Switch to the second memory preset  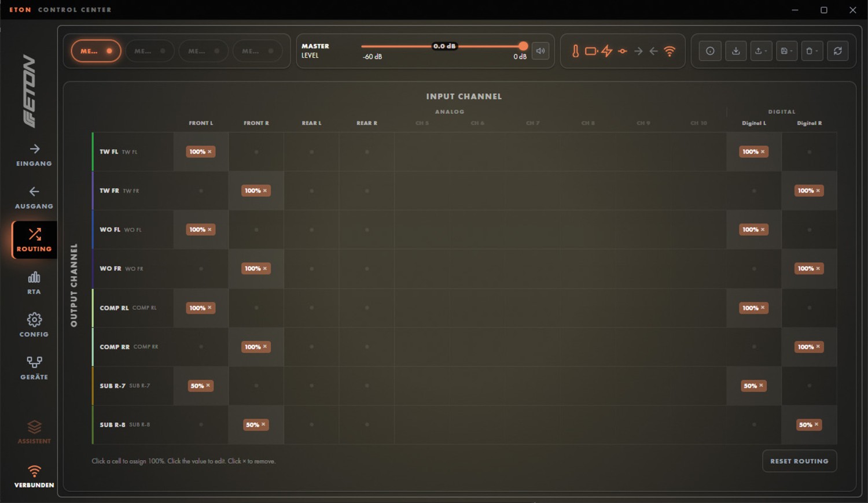pyautogui.click(x=150, y=51)
